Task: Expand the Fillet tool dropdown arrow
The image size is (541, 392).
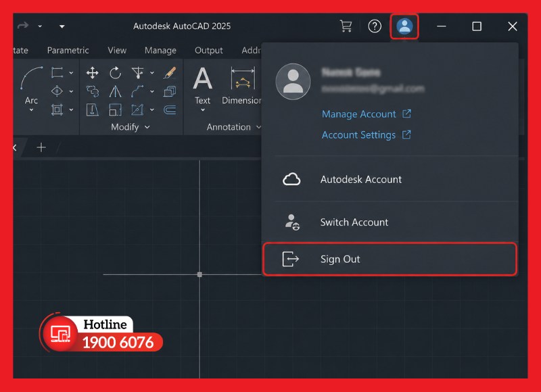Action: [151, 91]
